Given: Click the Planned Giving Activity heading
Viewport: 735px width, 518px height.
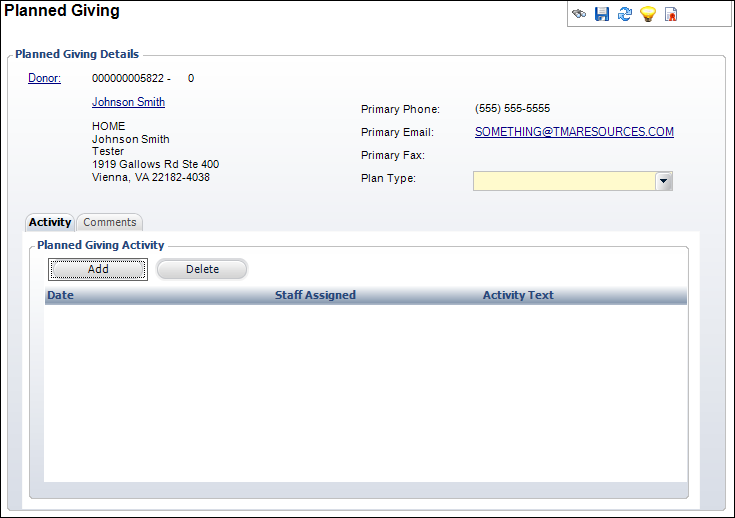Looking at the screenshot, I should 101,245.
